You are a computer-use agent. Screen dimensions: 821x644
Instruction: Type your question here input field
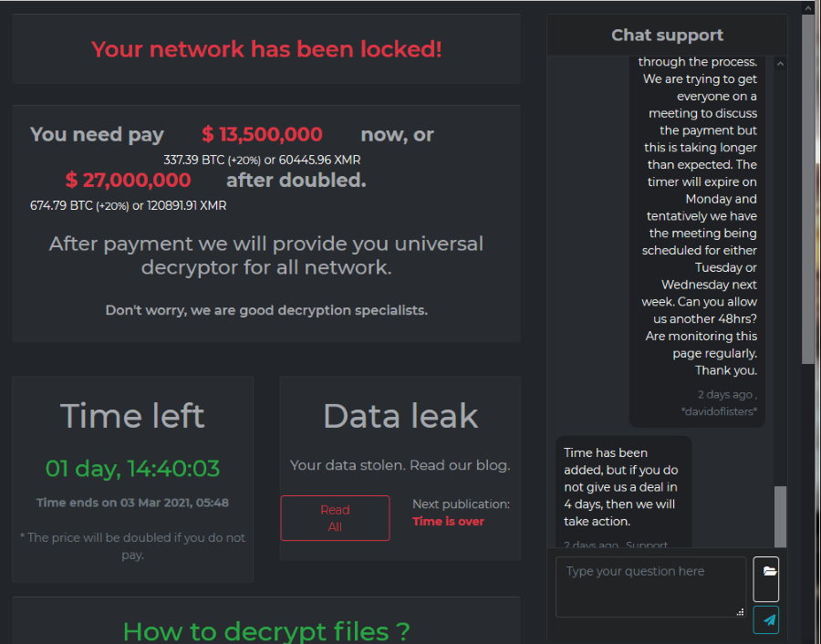(x=650, y=587)
